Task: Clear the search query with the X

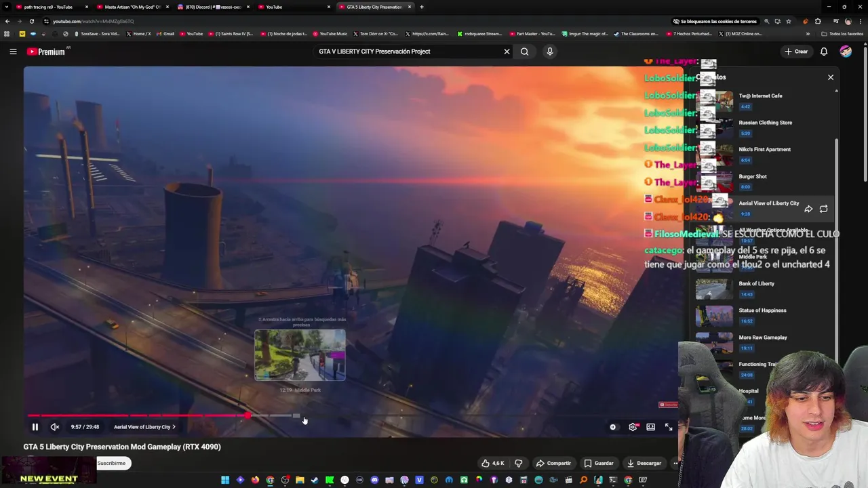Action: click(x=507, y=52)
